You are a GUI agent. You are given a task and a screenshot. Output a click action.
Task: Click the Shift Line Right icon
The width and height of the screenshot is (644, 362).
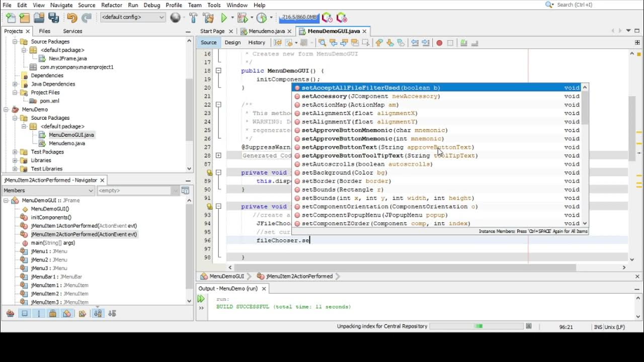tap(426, 43)
